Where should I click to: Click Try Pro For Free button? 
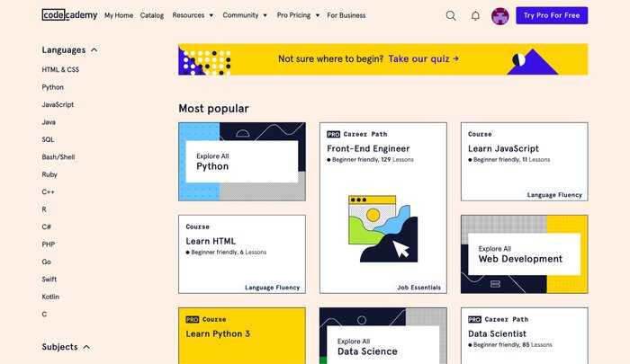pos(552,15)
